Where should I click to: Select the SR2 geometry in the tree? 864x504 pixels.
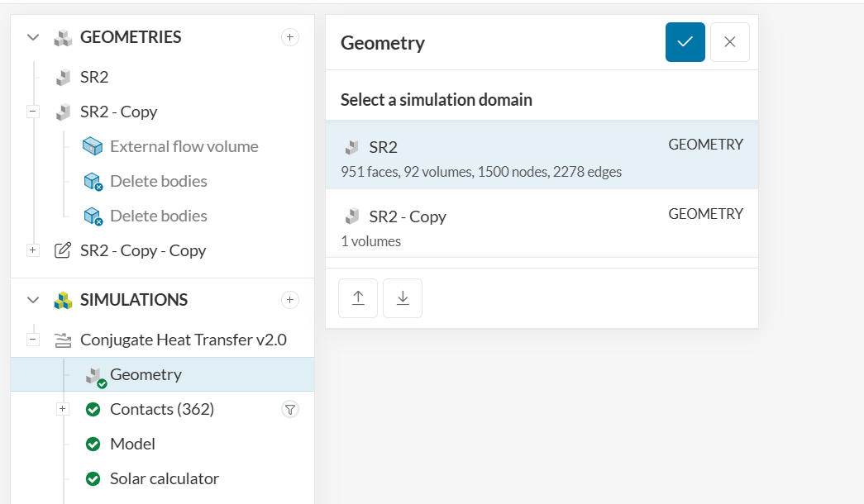(93, 77)
